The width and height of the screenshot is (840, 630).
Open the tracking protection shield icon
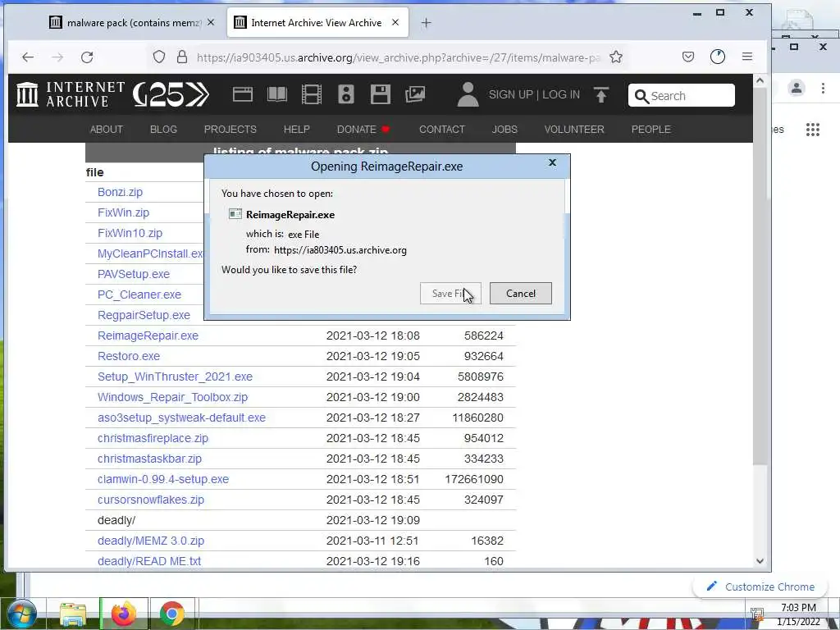[159, 57]
